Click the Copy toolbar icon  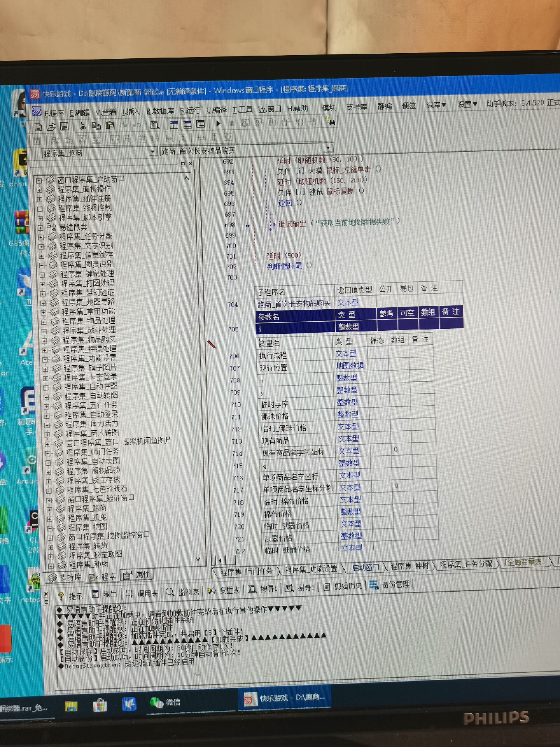point(96,125)
